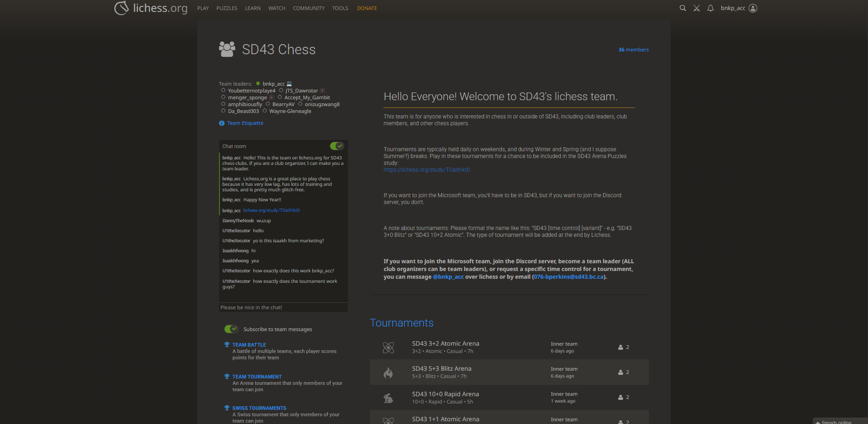The image size is (868, 424).
Task: Click the notification bell icon
Action: [x=710, y=8]
